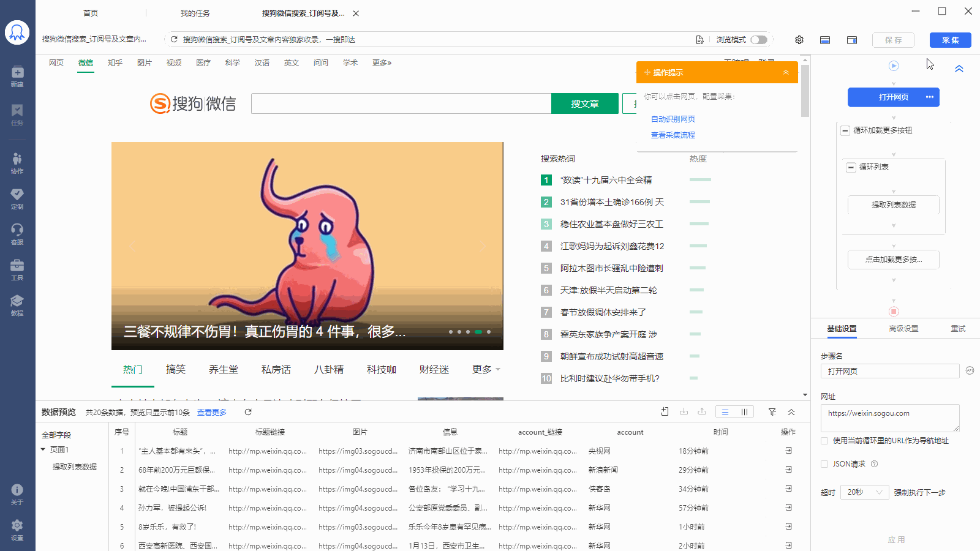Start the workflow play node
Screen dimensions: 980x551
tap(894, 66)
